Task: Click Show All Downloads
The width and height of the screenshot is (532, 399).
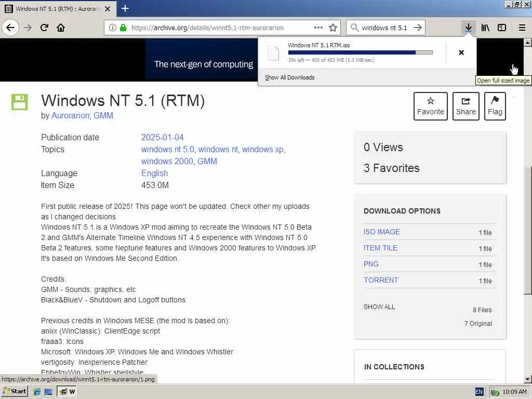Action: pos(290,77)
